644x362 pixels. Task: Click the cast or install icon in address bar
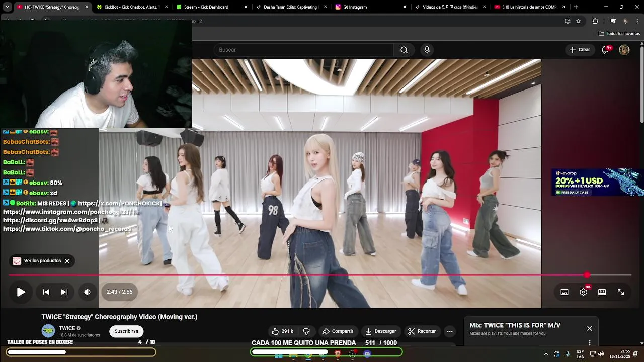coord(568,21)
